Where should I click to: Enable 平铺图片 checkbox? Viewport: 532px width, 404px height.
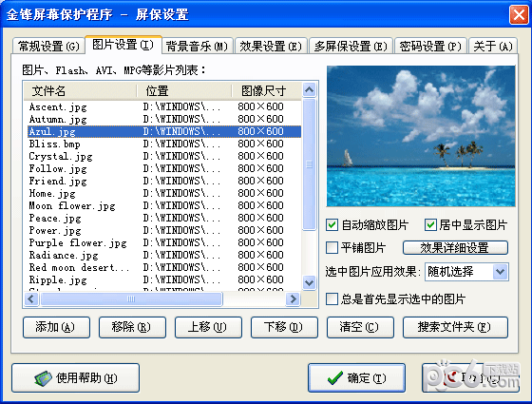[x=332, y=247]
